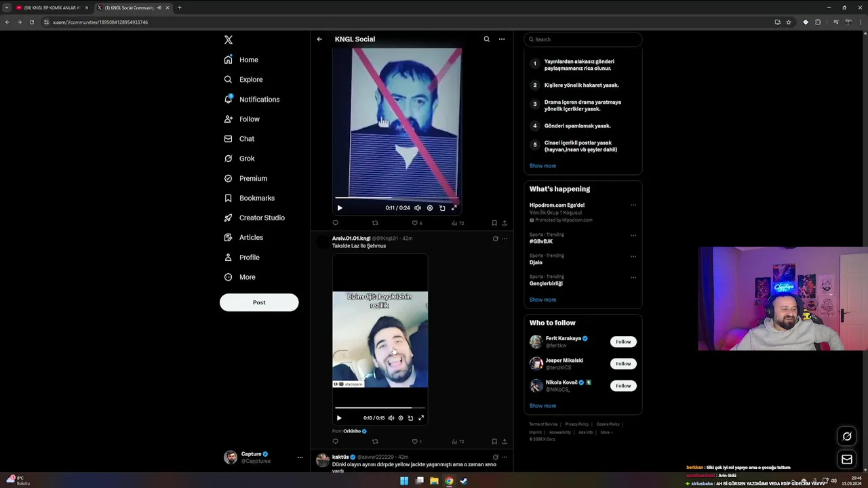Search within the KNGL Social community
Viewport: 868px width, 488px height.
tap(486, 39)
